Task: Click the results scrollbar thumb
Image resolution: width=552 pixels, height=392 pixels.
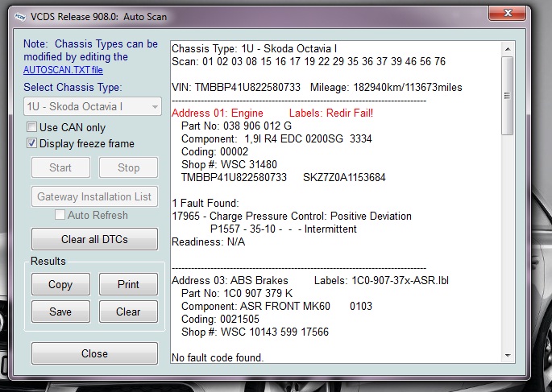Action: pyautogui.click(x=508, y=96)
